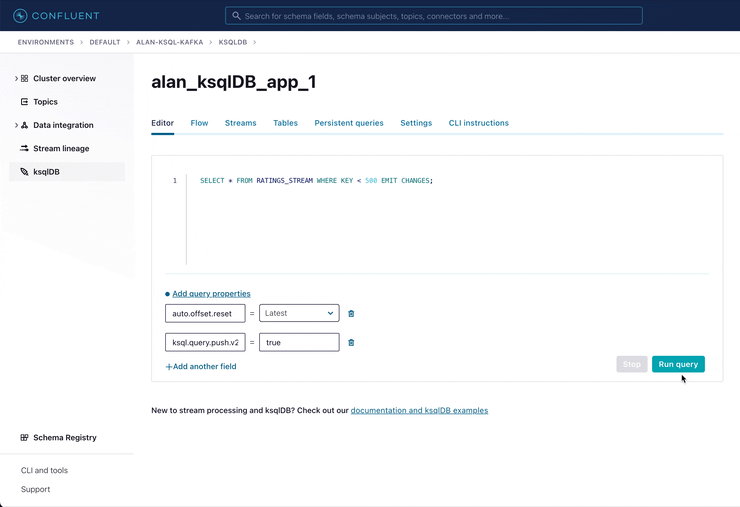The image size is (740, 507).
Task: Open the CLI instructions tab
Action: click(479, 123)
